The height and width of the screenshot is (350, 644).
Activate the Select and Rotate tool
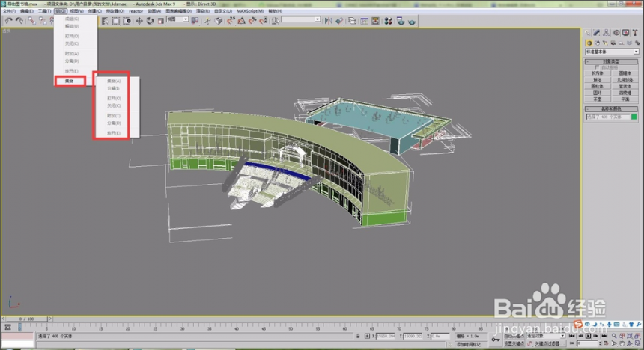click(150, 20)
